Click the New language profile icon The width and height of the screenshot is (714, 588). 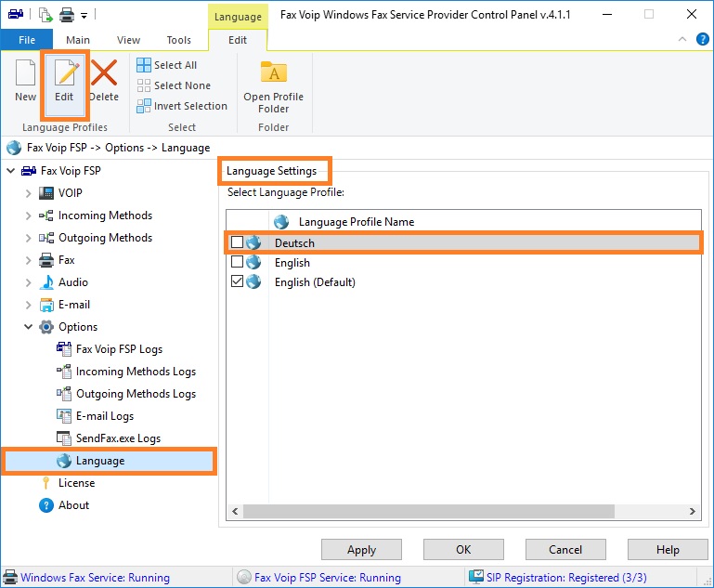click(25, 72)
